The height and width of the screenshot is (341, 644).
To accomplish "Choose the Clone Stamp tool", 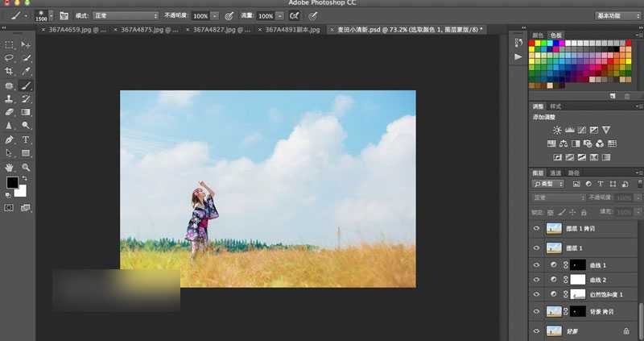I will click(x=10, y=98).
